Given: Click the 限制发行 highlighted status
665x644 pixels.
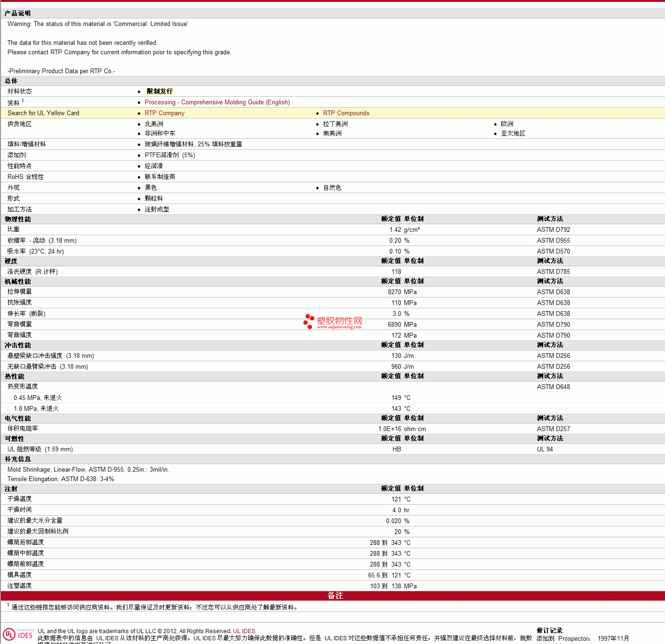Looking at the screenshot, I should click(x=160, y=92).
